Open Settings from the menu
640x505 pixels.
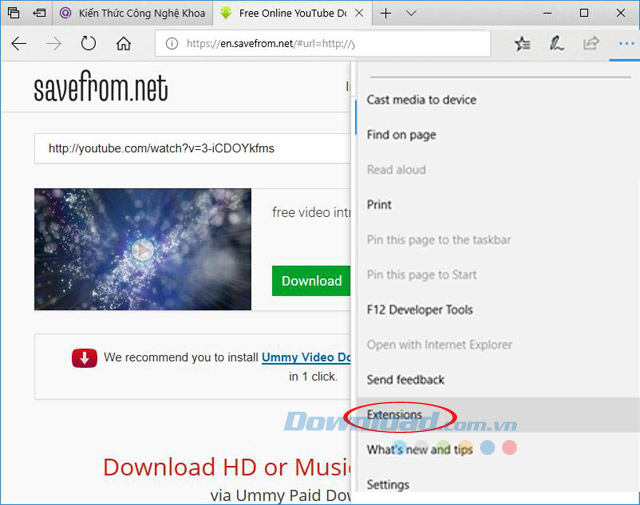click(x=388, y=485)
